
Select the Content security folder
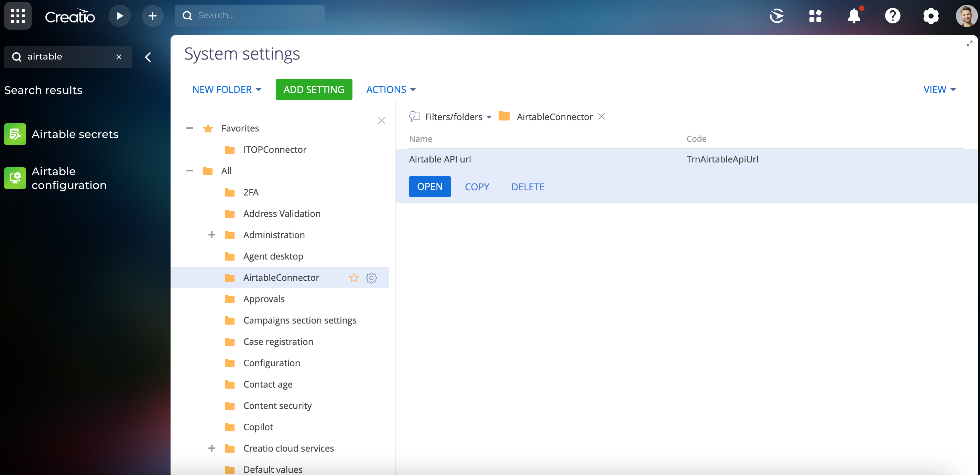(x=277, y=406)
